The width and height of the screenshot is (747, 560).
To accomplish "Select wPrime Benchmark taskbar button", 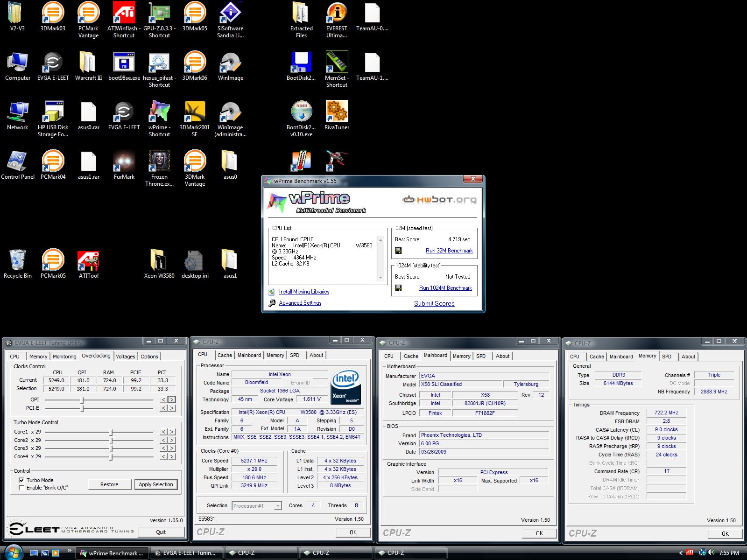I will pyautogui.click(x=113, y=553).
